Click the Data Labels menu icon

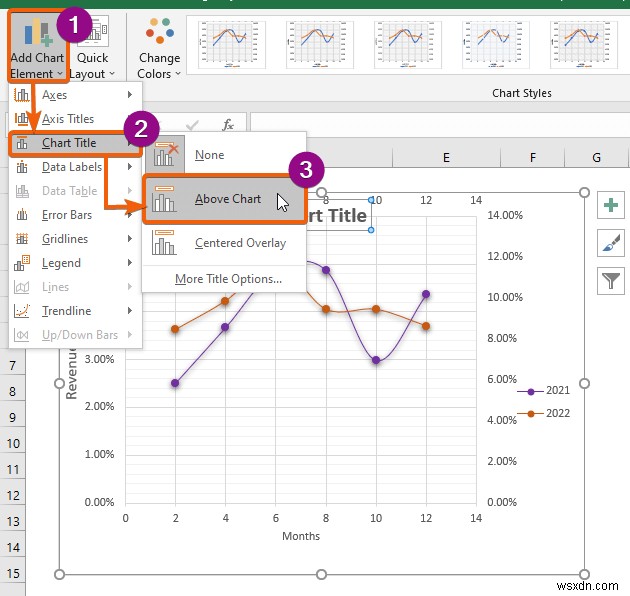(x=22, y=167)
